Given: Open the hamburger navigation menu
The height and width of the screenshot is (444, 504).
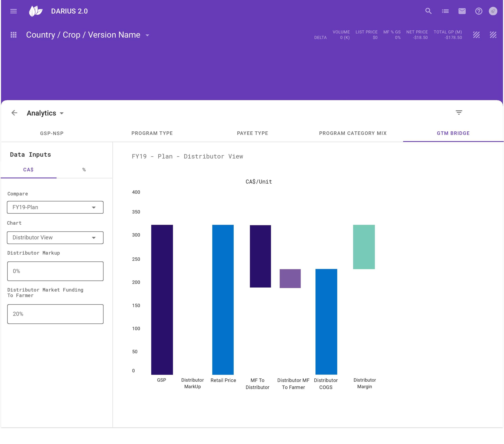Looking at the screenshot, I should [13, 11].
